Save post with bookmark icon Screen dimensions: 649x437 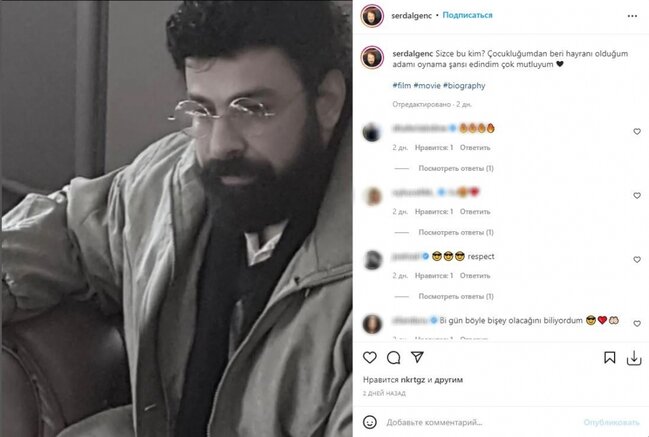(x=609, y=358)
